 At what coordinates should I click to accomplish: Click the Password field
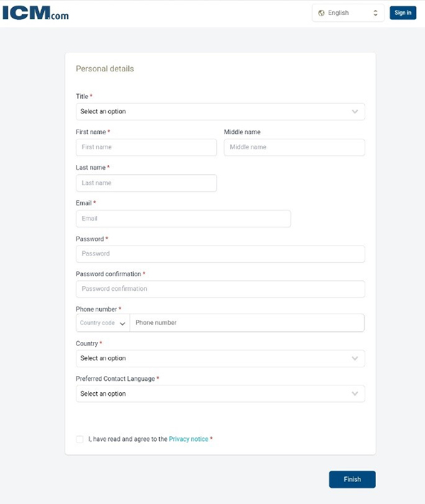[x=220, y=253]
